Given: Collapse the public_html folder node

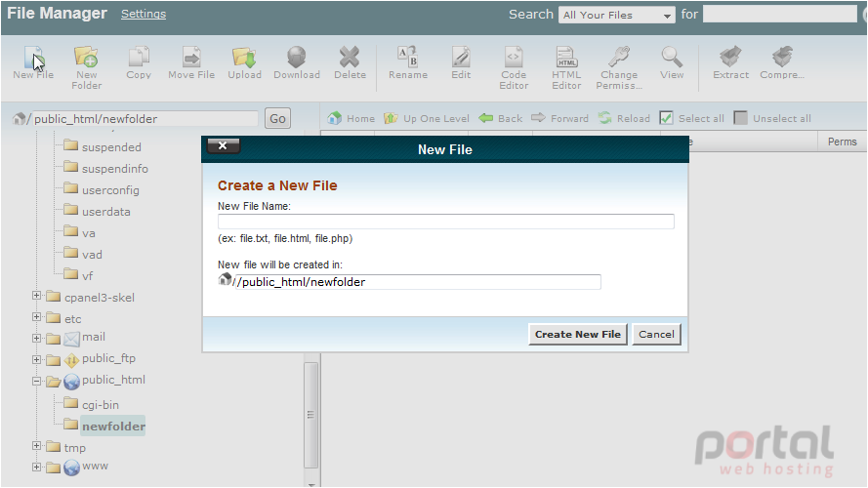Looking at the screenshot, I should click(x=36, y=382).
